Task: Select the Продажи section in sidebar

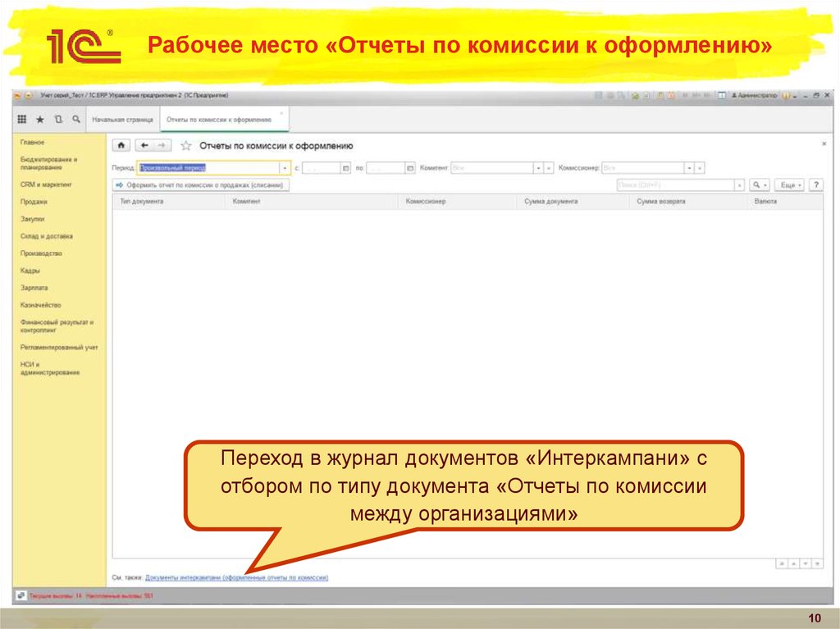Action: click(33, 201)
